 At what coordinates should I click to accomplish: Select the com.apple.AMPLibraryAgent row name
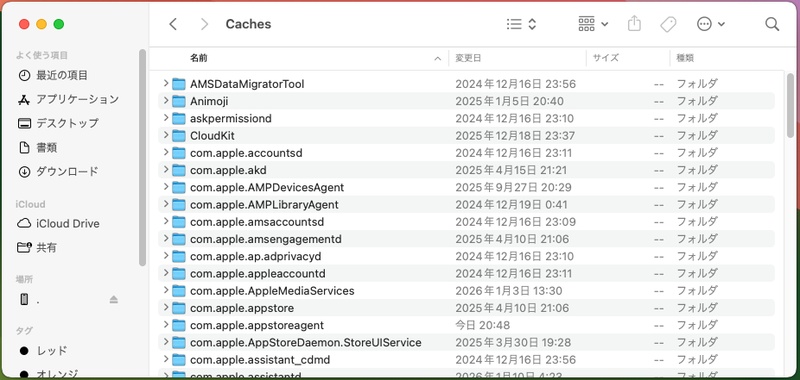pos(264,205)
